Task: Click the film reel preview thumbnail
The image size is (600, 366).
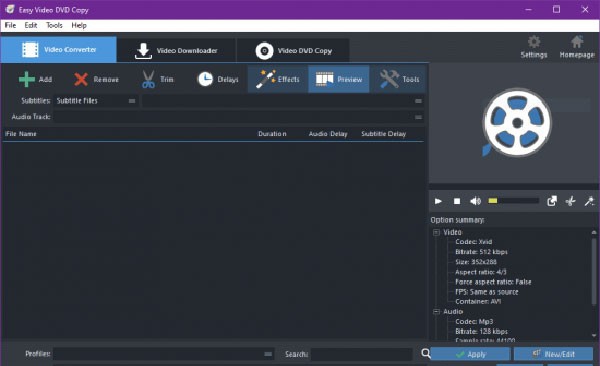Action: point(517,123)
